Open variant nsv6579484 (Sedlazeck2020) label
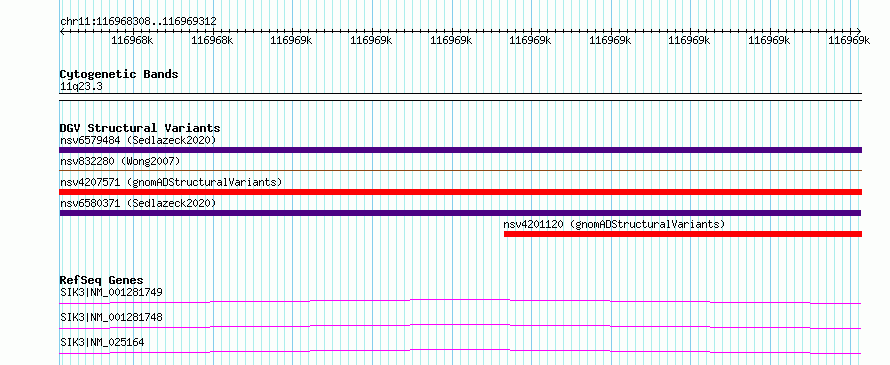Viewport: 890px width, 365px height. tap(138, 140)
